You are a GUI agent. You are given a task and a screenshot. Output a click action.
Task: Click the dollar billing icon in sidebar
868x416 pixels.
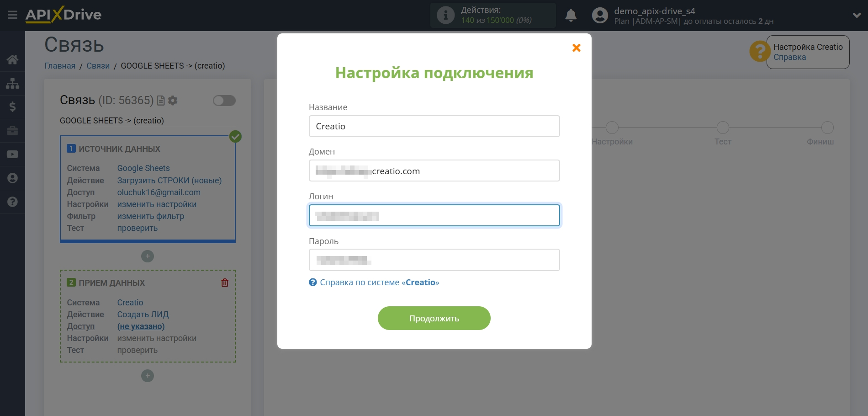[12, 107]
